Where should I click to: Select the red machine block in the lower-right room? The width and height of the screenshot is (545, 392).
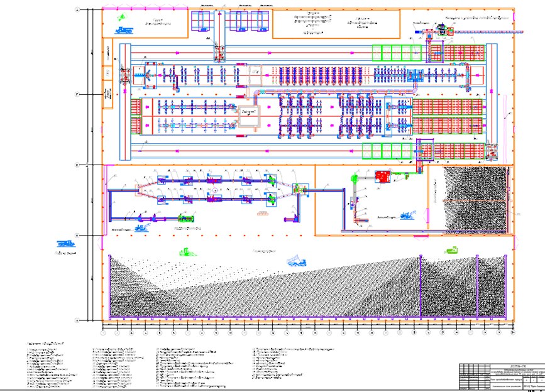coord(382,177)
